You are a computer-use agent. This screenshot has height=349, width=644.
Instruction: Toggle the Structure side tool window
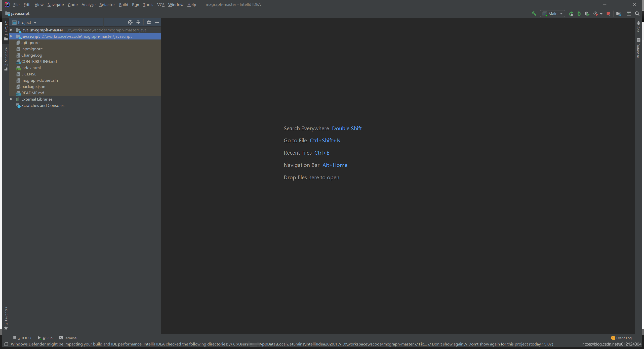pos(6,59)
